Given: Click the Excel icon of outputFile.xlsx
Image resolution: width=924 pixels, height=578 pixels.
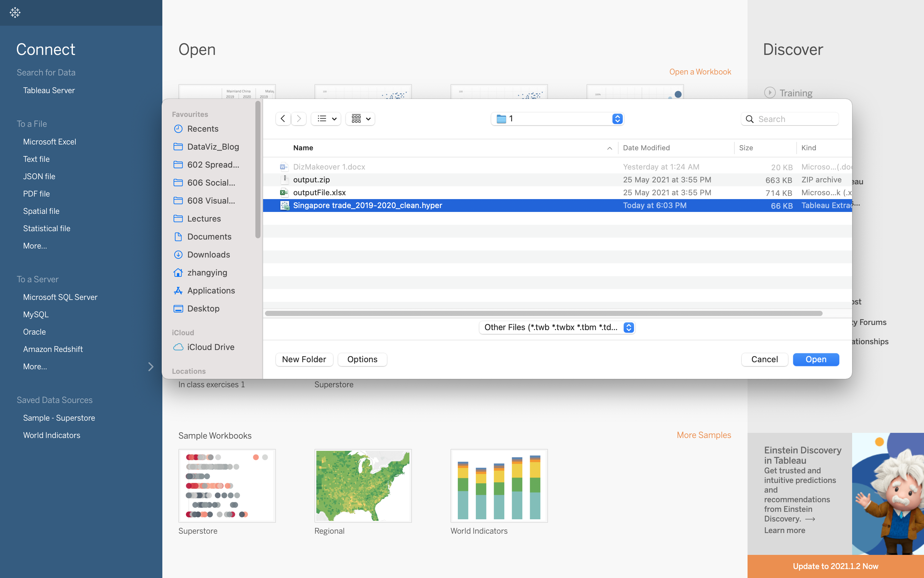Looking at the screenshot, I should pos(284,193).
